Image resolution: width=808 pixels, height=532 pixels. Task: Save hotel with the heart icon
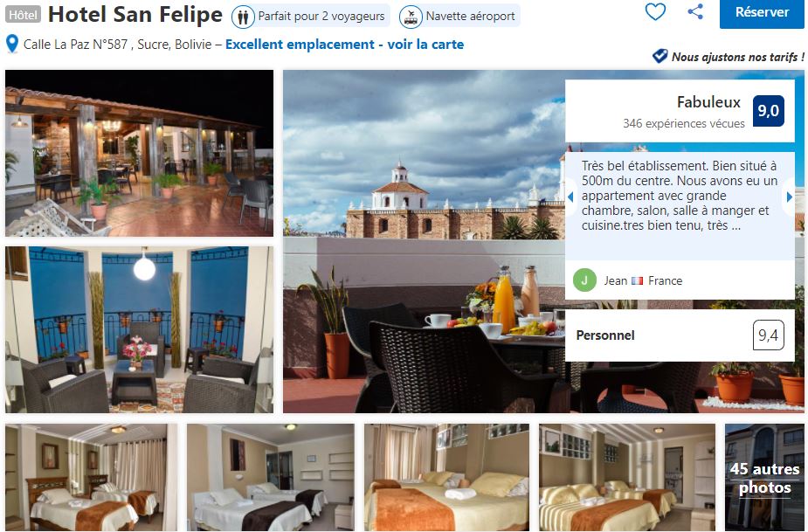tap(655, 11)
